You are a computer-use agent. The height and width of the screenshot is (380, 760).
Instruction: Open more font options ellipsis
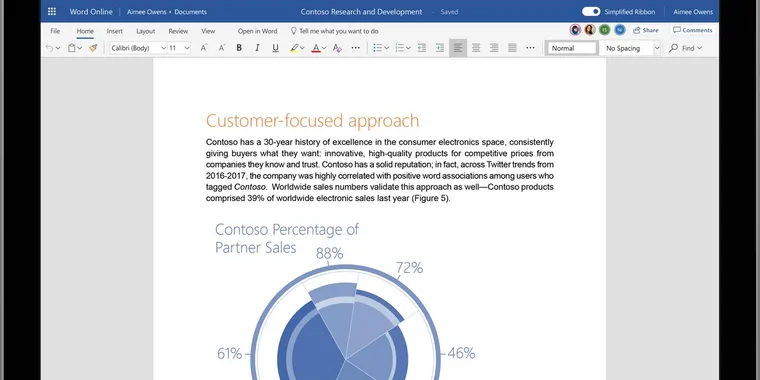[x=355, y=48]
